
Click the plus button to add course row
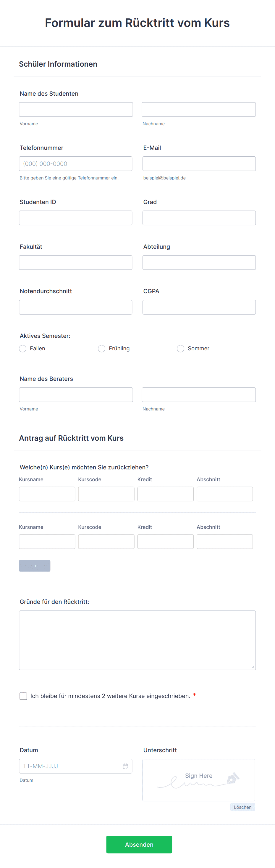coord(35,565)
